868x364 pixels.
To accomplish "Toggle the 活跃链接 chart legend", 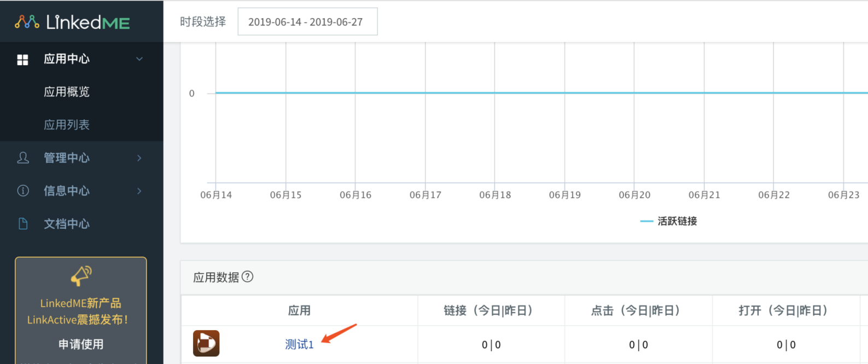I will click(668, 221).
